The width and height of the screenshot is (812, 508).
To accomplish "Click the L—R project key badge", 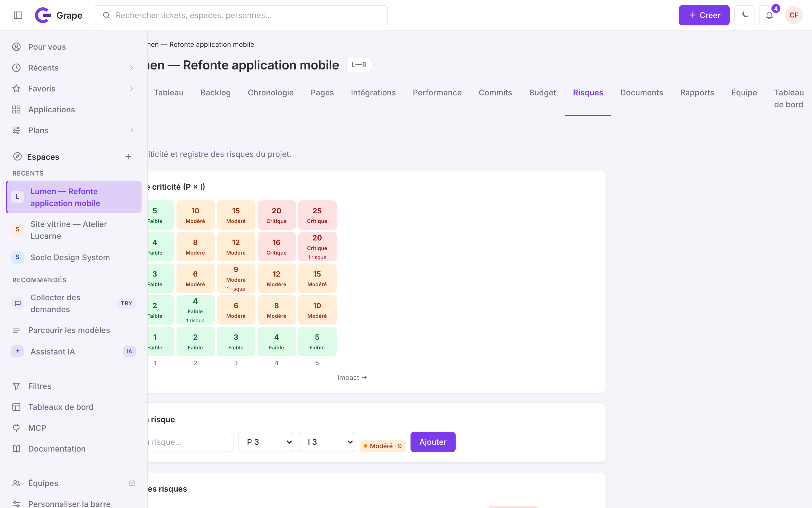I will 359,65.
